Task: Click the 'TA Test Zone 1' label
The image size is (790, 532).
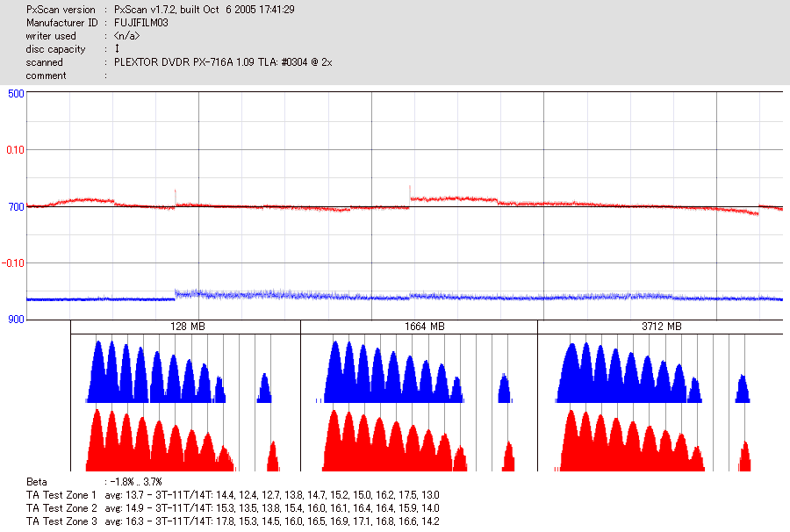Action: [61, 495]
